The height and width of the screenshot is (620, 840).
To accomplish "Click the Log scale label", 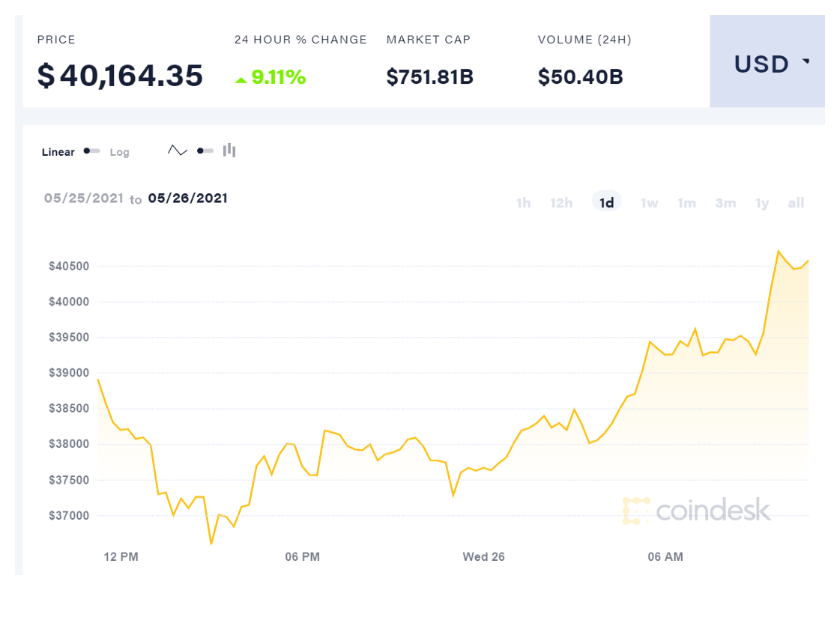I will (x=119, y=152).
